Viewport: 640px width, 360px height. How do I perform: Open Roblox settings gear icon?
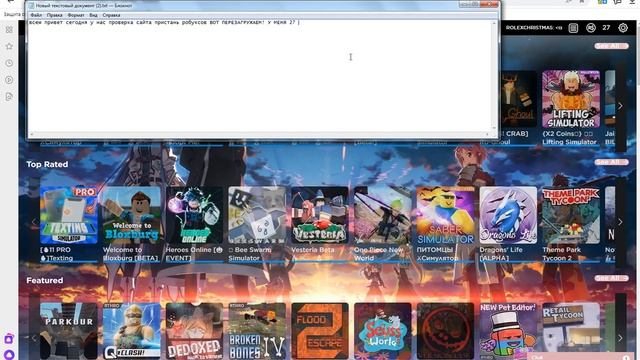(623, 28)
